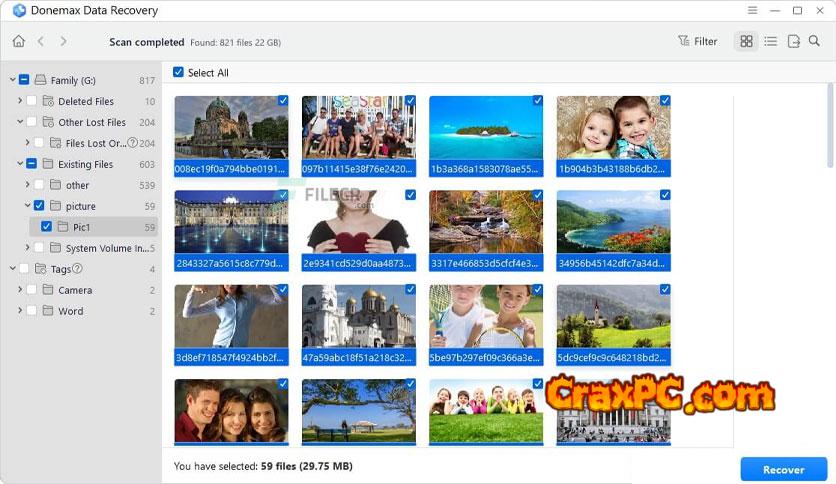The image size is (836, 484).
Task: Click the Camera folder icon
Action: click(x=48, y=289)
